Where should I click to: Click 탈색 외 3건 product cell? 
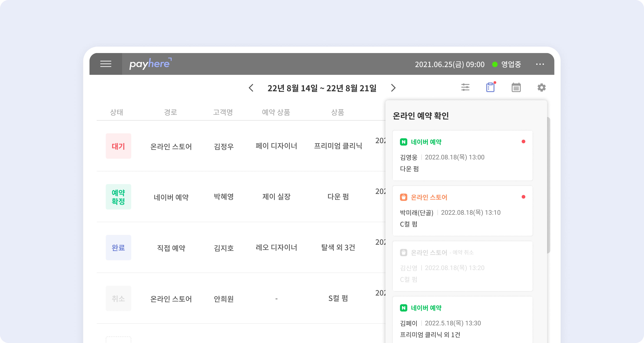pos(338,247)
